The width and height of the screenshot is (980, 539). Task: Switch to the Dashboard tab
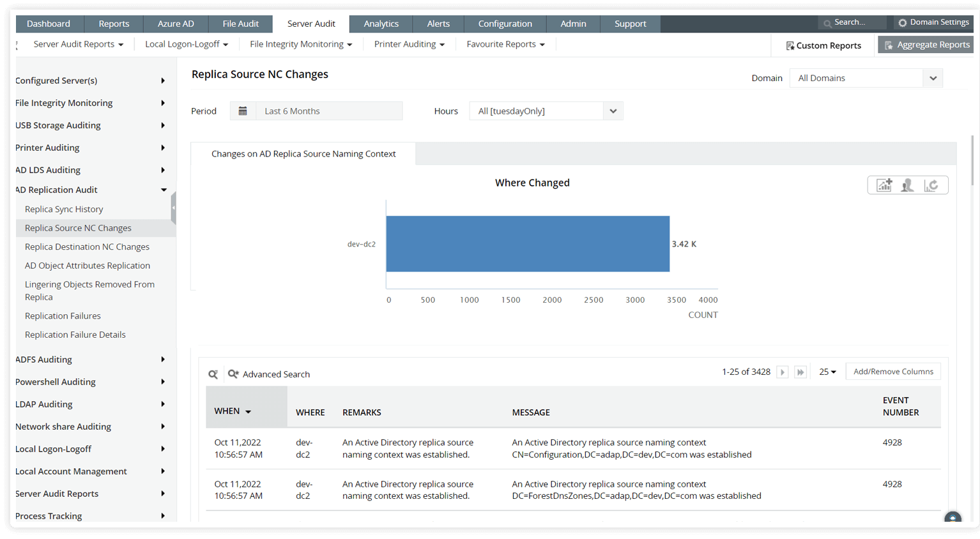49,24
